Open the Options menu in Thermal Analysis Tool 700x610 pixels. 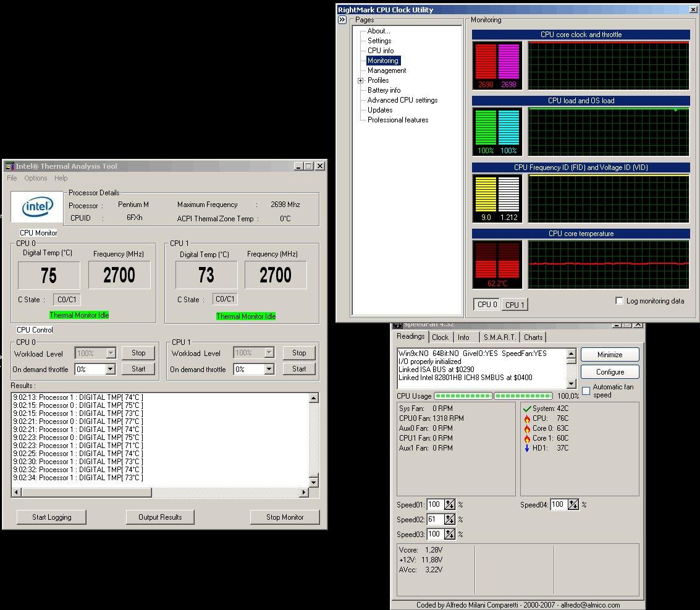click(36, 178)
